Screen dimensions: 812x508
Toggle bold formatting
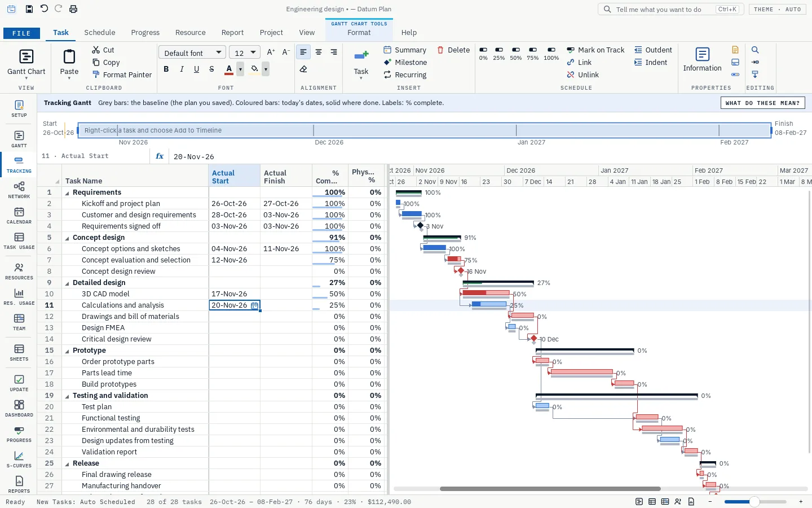(x=166, y=69)
